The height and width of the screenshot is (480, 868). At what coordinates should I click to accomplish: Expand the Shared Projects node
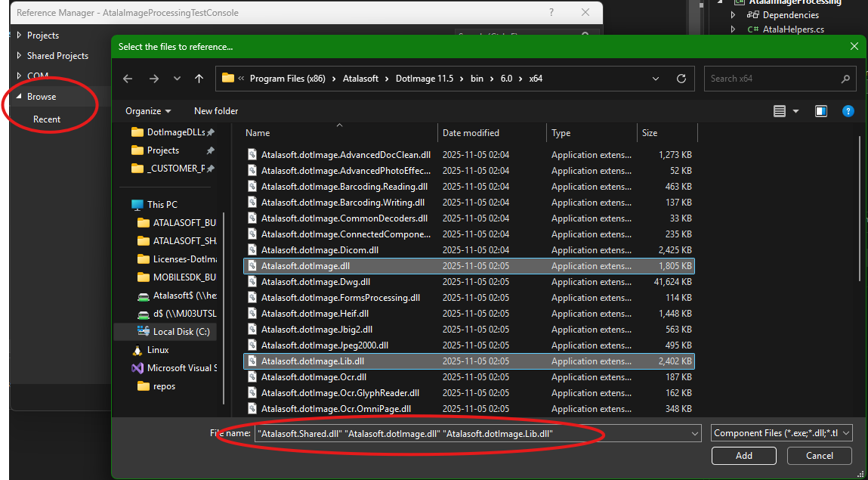coord(19,56)
